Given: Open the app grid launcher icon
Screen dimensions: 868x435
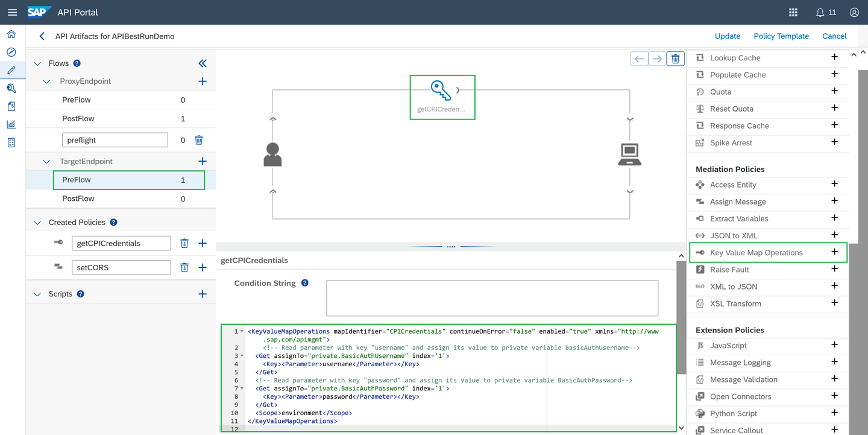Looking at the screenshot, I should pyautogui.click(x=793, y=12).
